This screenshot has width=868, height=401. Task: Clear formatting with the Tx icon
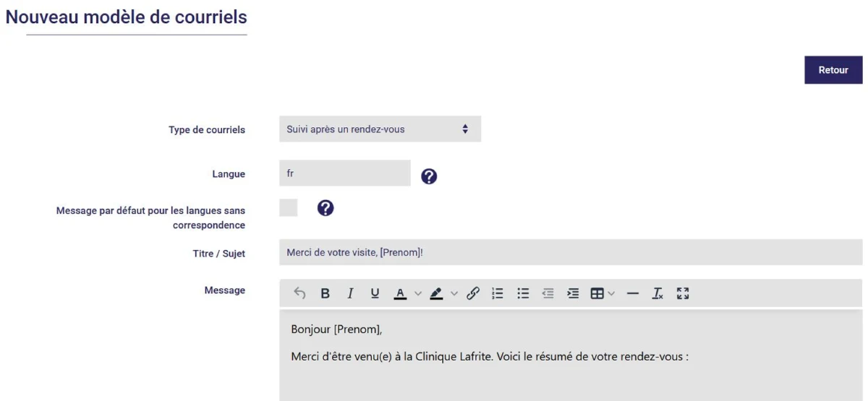[x=658, y=293]
